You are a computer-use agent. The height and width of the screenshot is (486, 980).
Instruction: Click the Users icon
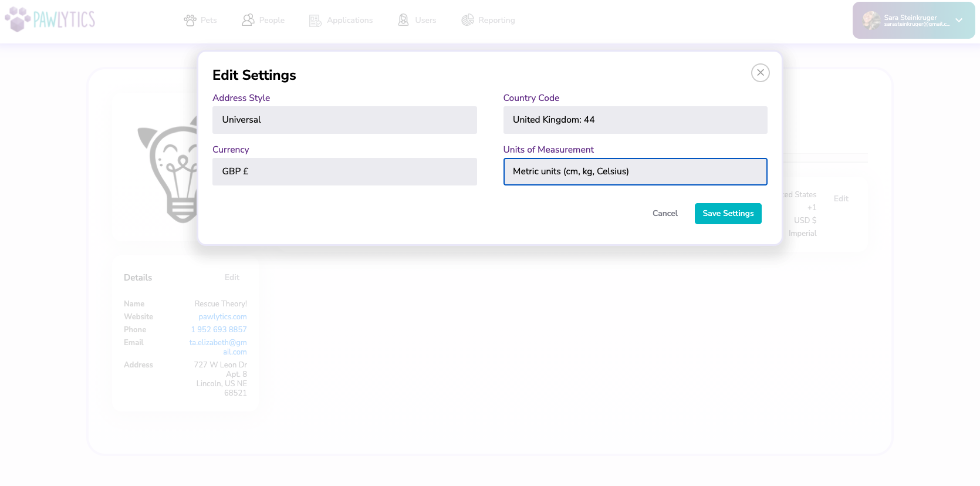click(403, 20)
